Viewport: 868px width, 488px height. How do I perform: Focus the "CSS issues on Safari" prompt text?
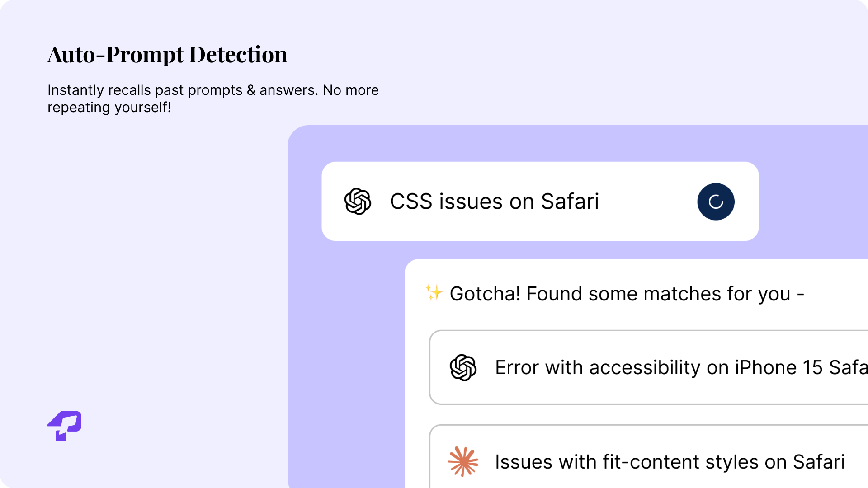point(494,202)
